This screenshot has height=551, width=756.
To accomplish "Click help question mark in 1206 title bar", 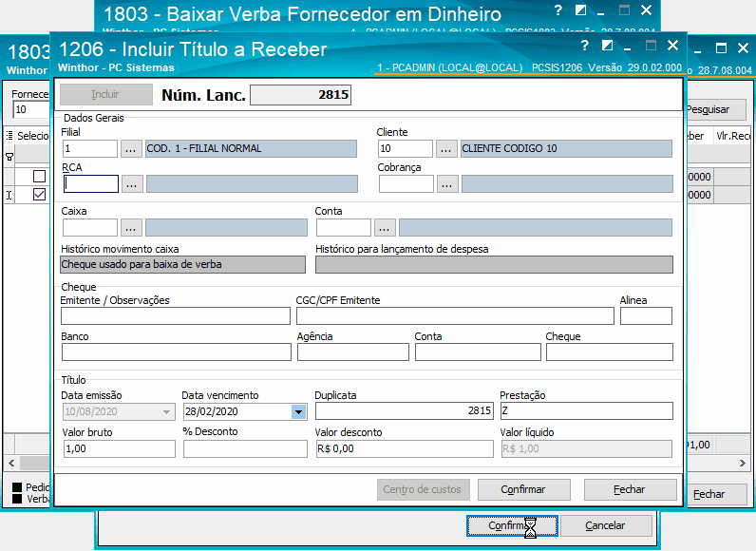I will point(584,46).
